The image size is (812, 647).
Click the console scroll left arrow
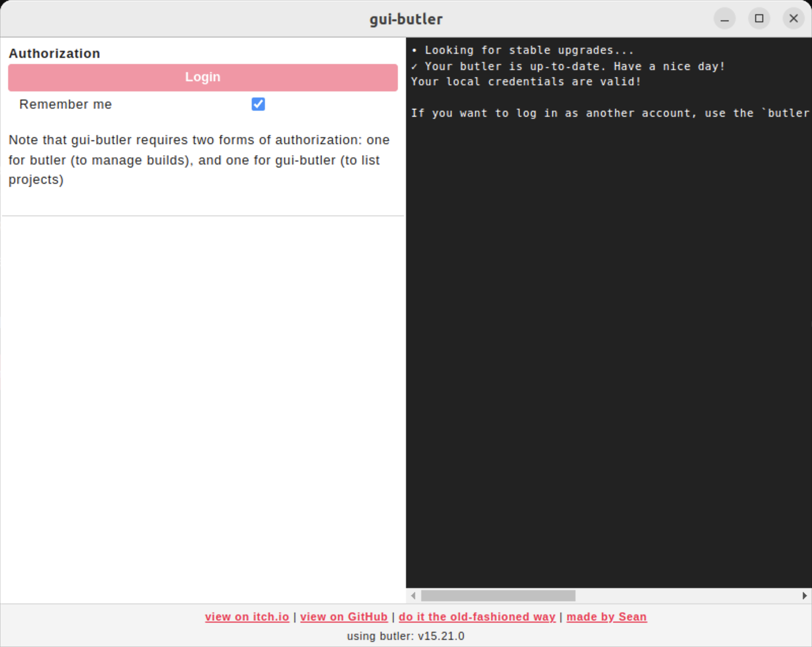click(413, 595)
